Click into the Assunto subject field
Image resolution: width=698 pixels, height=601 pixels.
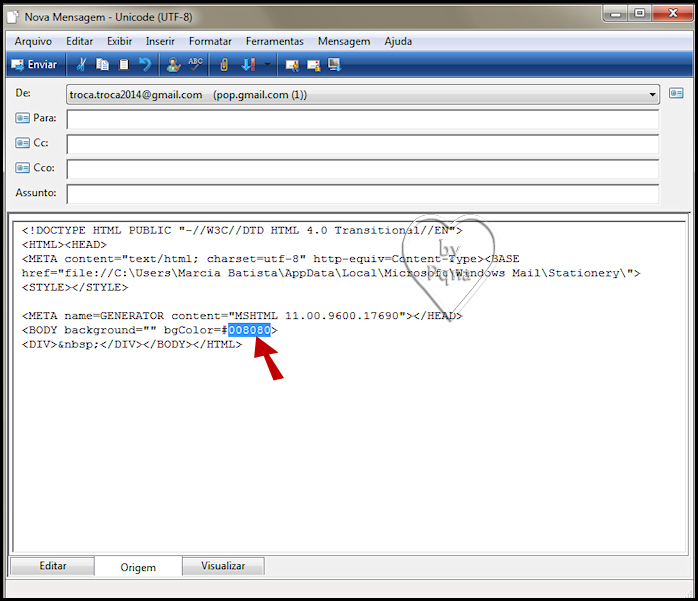tap(362, 193)
